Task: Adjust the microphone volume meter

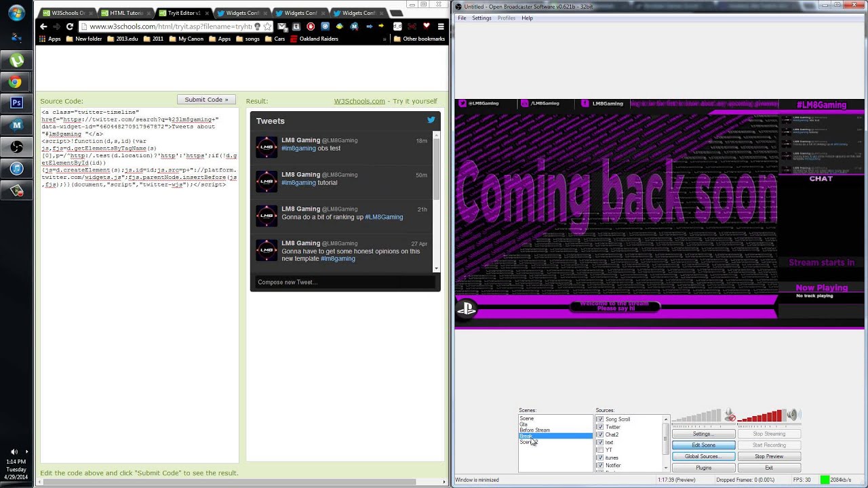Action: pyautogui.click(x=698, y=415)
